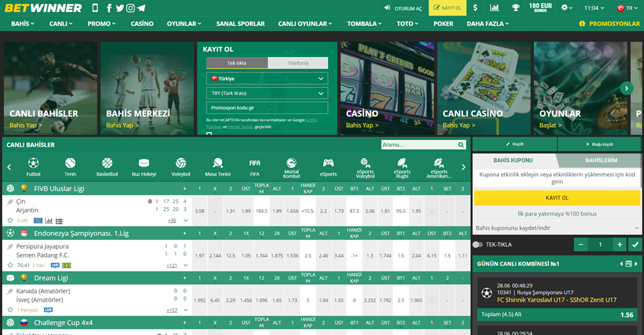Toggle the TEK-TIKLA one-click switch
The width and height of the screenshot is (644, 335).
click(x=477, y=245)
